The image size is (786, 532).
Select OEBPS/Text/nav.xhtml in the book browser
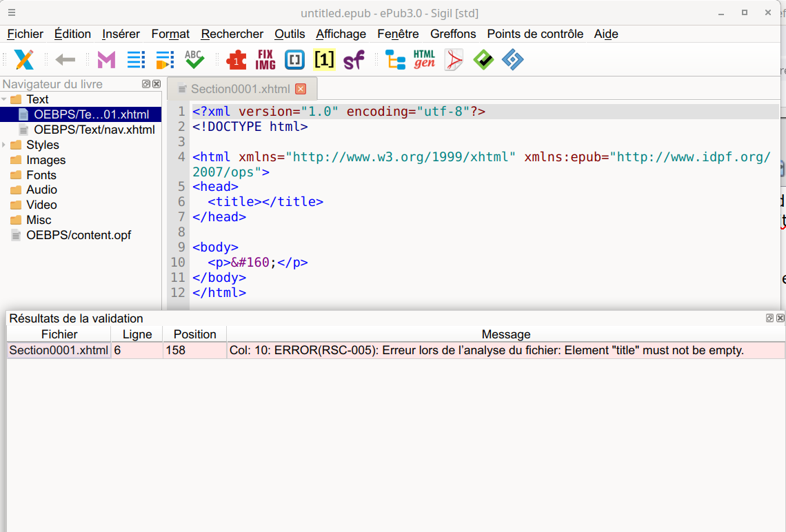[94, 130]
